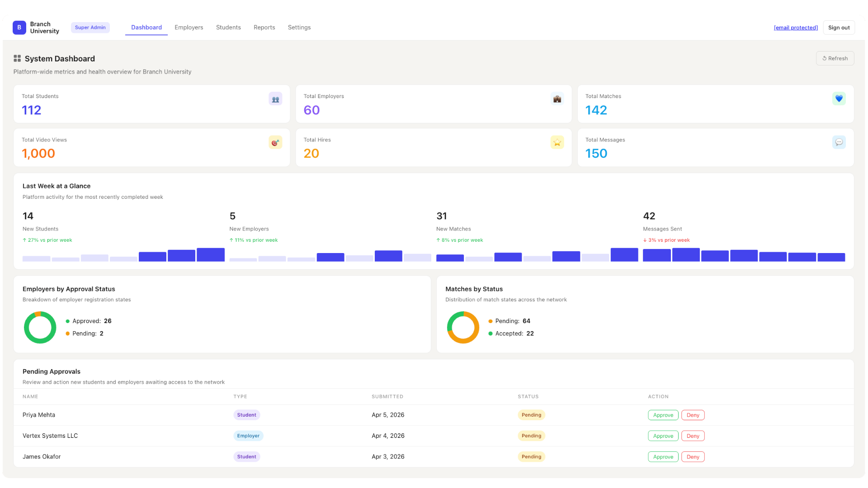Open the Employers tab
Viewport: 868px width, 488px height.
189,28
